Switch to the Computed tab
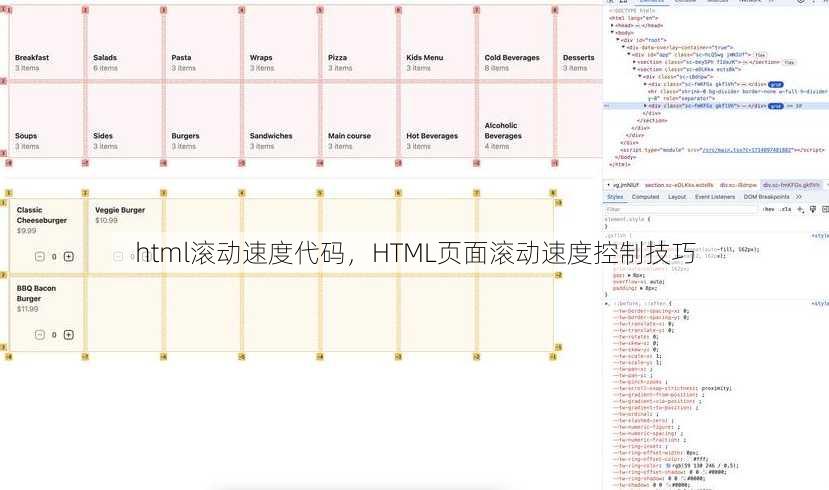829x490 pixels. coord(645,197)
